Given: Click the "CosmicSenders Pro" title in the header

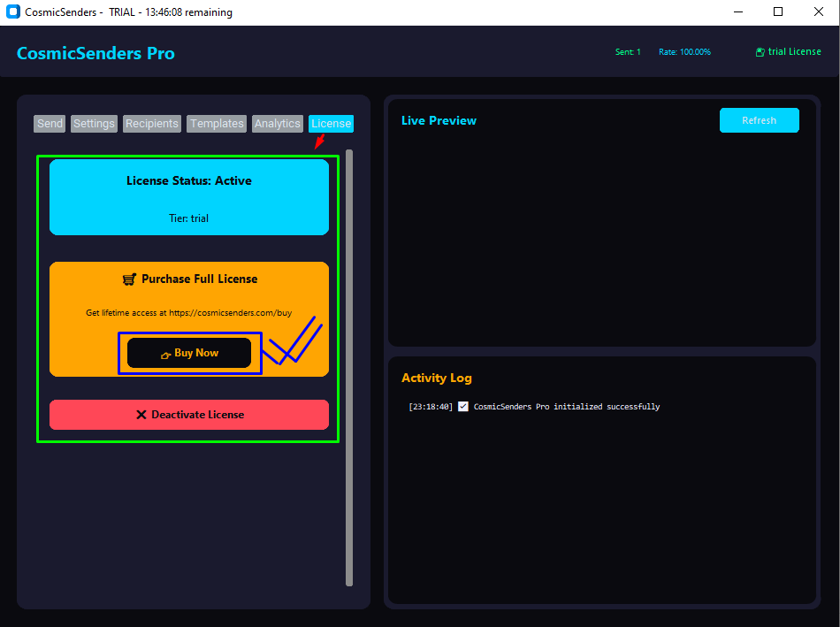Looking at the screenshot, I should click(x=95, y=53).
